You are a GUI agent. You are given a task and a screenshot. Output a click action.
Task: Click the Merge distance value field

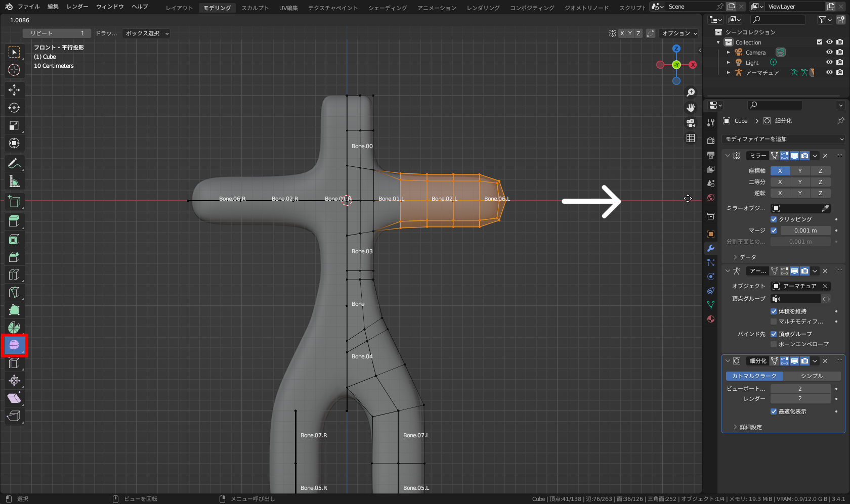[x=805, y=231]
